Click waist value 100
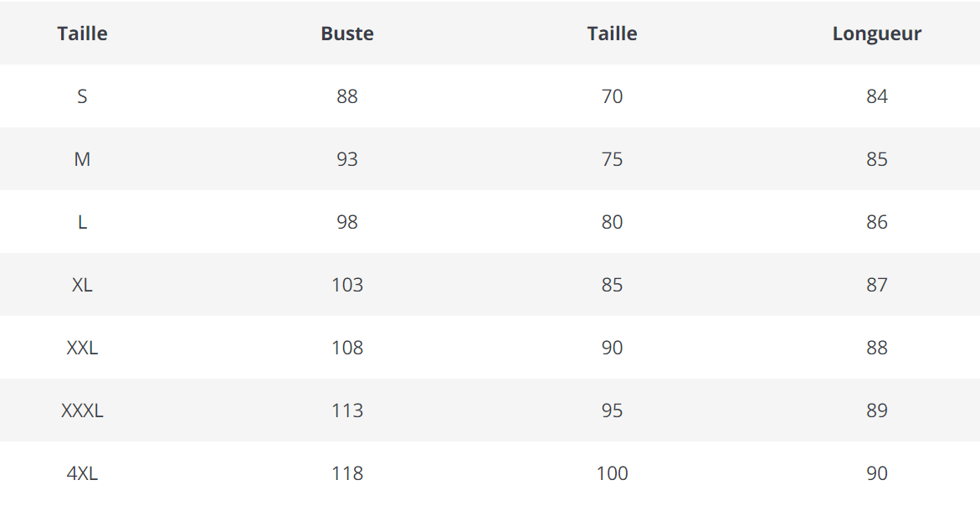Screen dimensions: 980x511 (612, 473)
